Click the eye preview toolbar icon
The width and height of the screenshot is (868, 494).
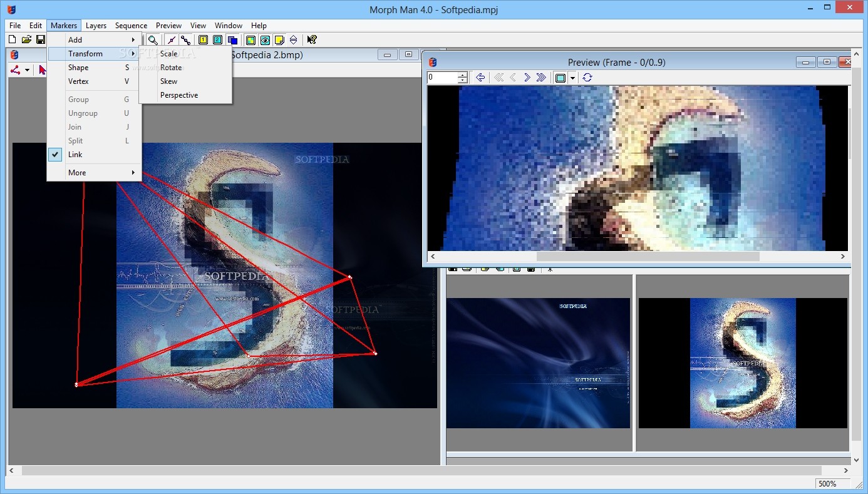(265, 40)
